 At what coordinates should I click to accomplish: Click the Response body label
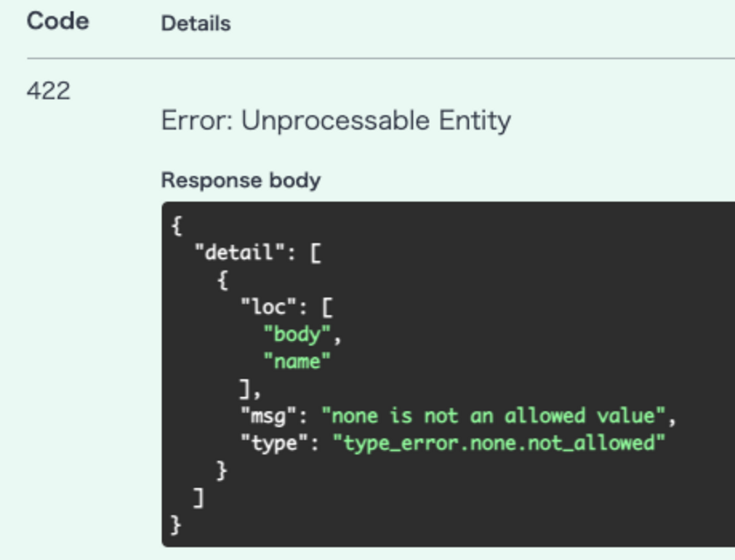241,180
